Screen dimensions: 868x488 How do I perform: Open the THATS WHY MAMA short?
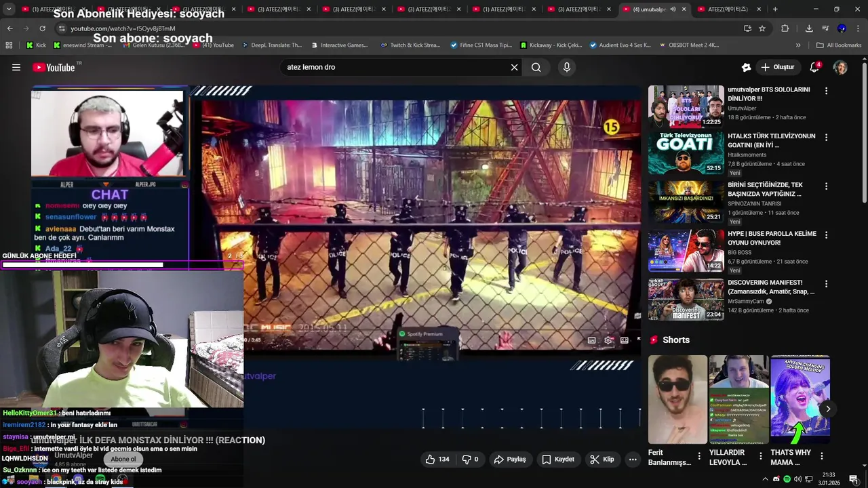point(800,399)
